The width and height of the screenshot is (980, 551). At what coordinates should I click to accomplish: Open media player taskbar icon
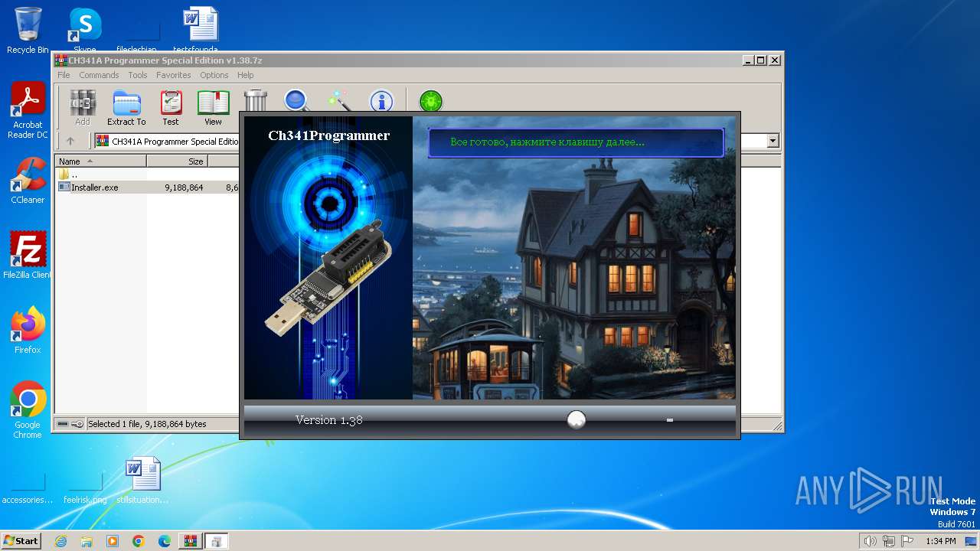pos(113,541)
